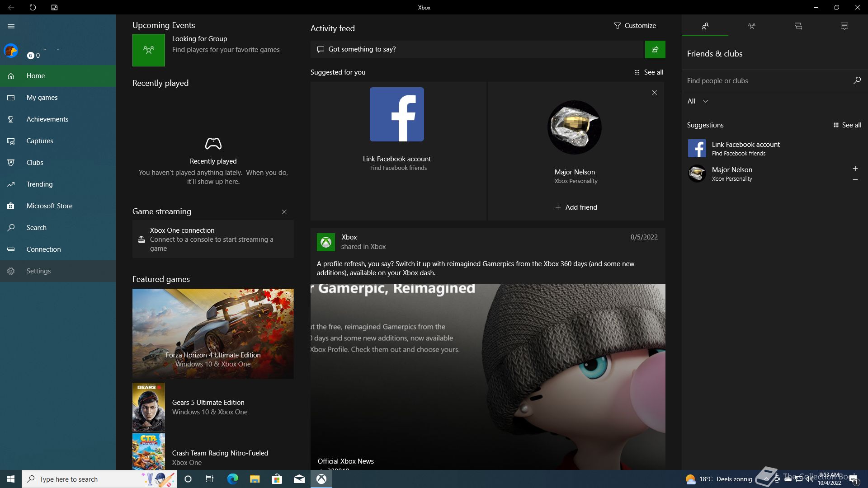Open the Gamerpic Reimagined post image

[x=488, y=377]
